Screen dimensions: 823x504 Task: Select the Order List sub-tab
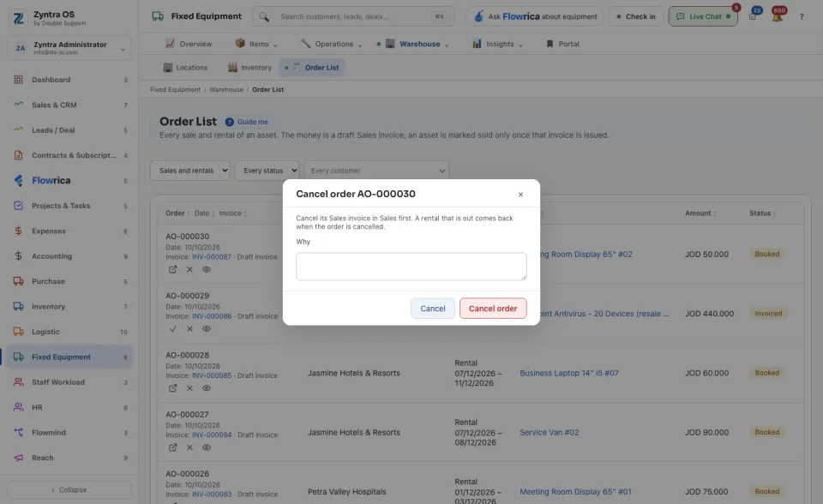(312, 67)
